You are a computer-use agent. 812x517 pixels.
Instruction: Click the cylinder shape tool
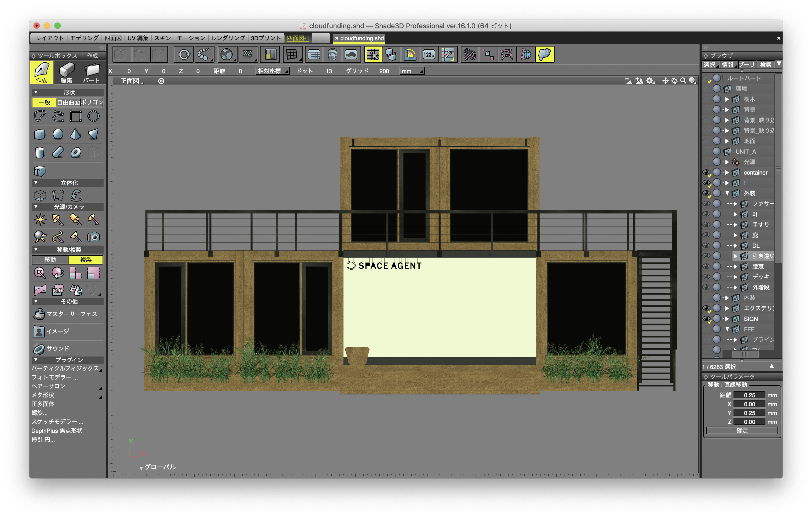pos(40,152)
